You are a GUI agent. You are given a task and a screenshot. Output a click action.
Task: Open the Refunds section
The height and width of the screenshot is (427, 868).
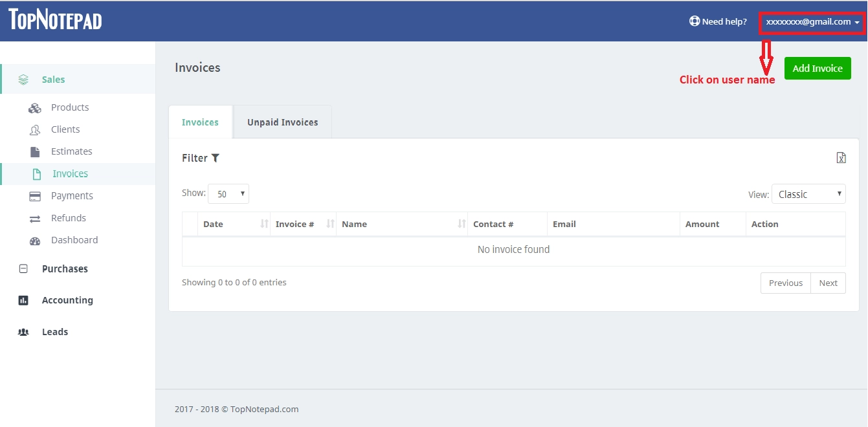coord(35,218)
